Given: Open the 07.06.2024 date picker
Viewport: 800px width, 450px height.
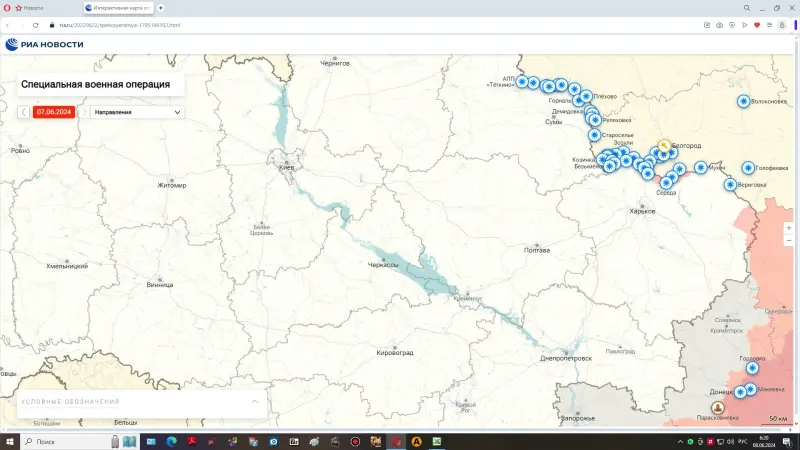Looking at the screenshot, I should [54, 112].
